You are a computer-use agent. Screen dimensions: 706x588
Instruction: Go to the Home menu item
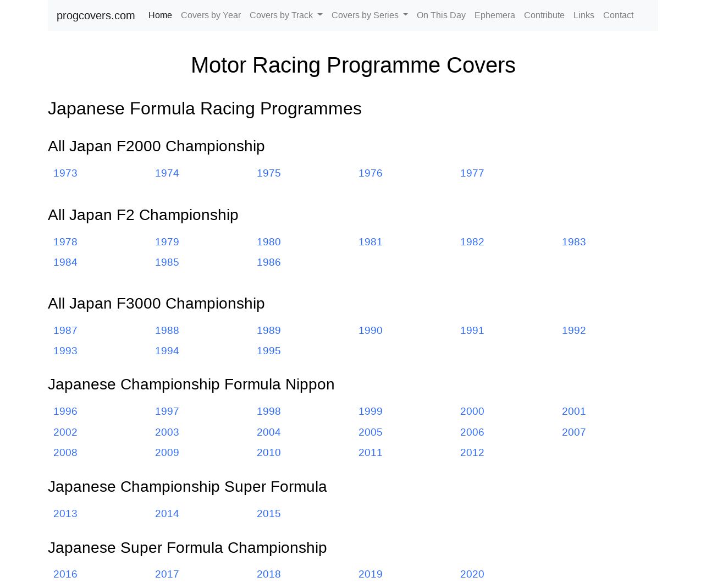[160, 15]
